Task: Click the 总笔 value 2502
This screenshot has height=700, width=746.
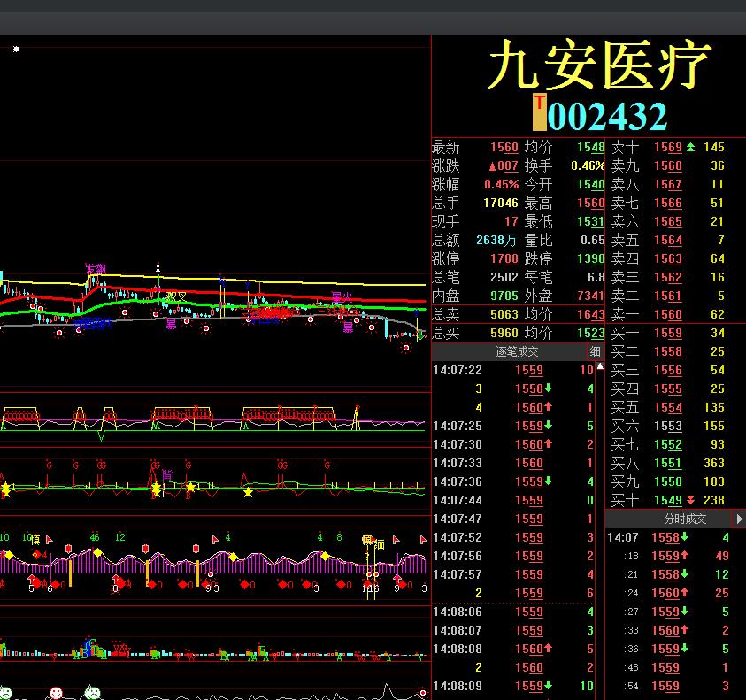Action: (x=504, y=277)
